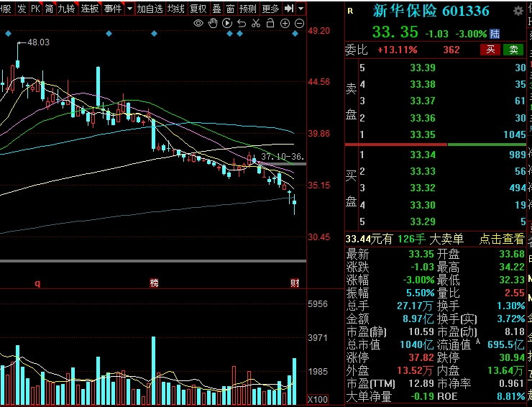Click the eye visibility icon above chart
Image resolution: width=532 pixels, height=407 pixels.
coord(198,23)
